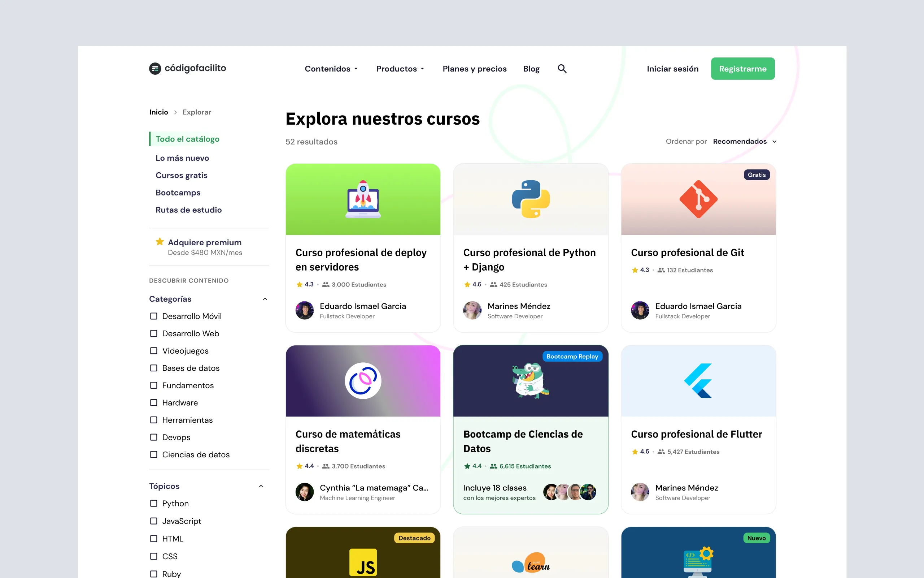924x578 pixels.
Task: Click the breadcrumb chevron separator
Action: click(x=175, y=112)
